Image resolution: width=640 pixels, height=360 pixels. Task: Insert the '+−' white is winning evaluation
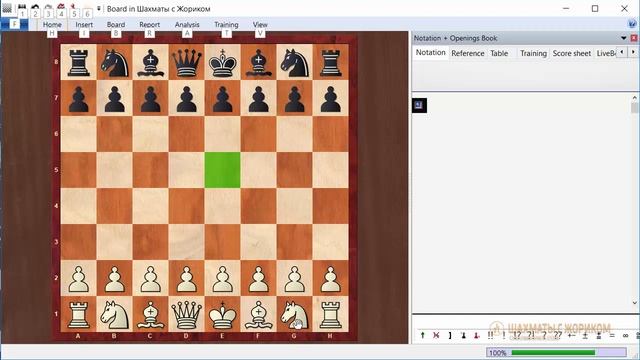[x=571, y=335]
